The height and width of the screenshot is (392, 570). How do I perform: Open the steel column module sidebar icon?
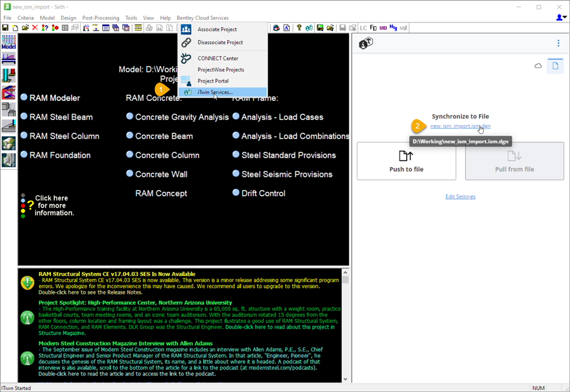(x=9, y=75)
